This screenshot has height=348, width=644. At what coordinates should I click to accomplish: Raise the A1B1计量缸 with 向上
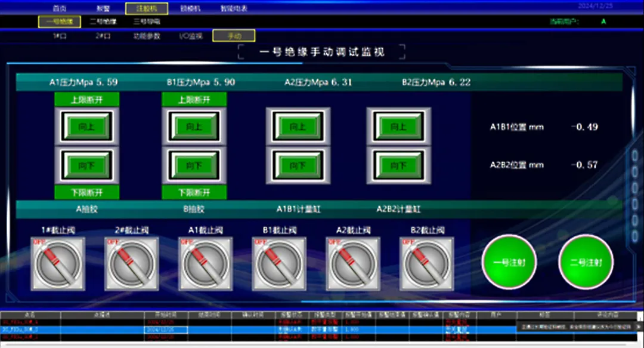(298, 127)
